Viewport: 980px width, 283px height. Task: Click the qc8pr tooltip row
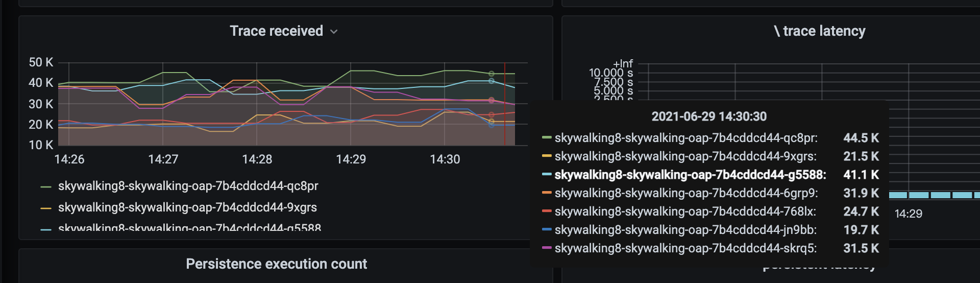[x=710, y=138]
